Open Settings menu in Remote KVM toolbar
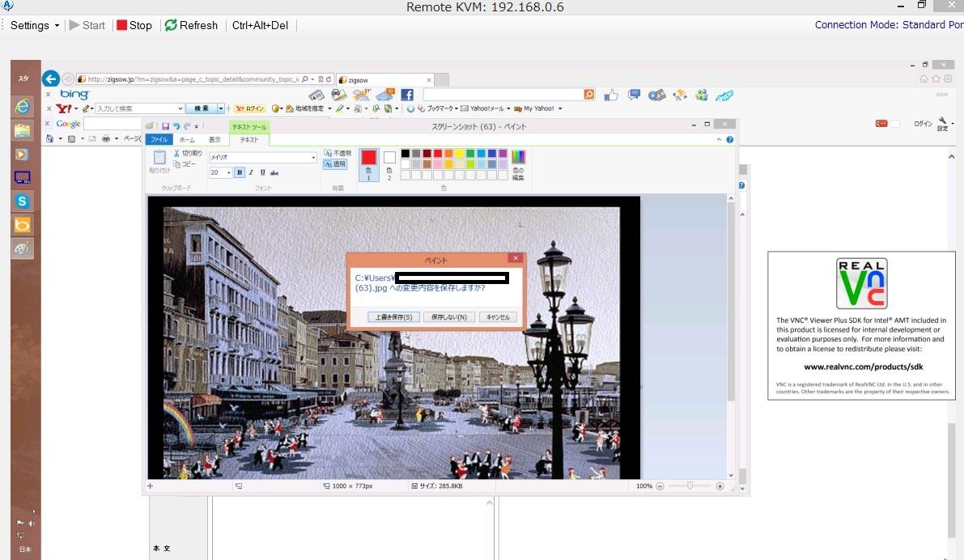Screen dimensions: 964x560 (x=35, y=25)
